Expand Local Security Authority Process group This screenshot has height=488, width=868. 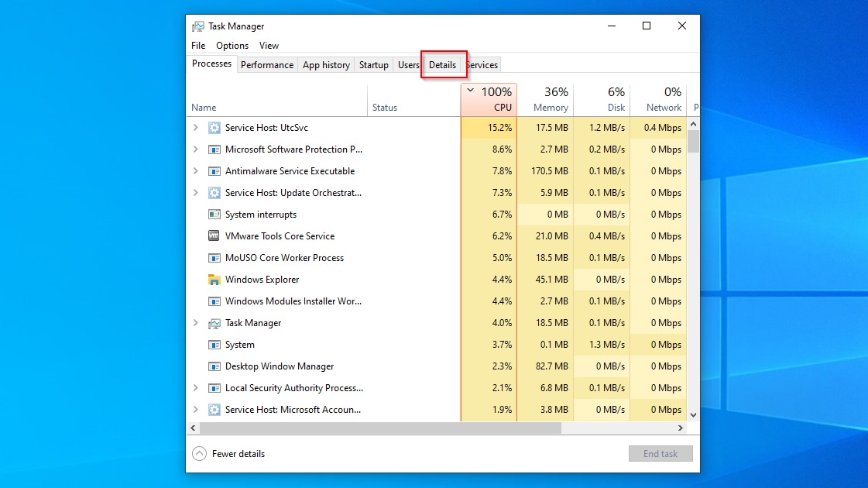195,388
